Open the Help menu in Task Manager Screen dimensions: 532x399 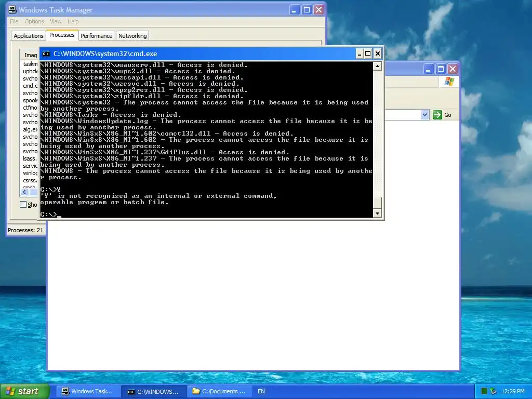coord(73,21)
